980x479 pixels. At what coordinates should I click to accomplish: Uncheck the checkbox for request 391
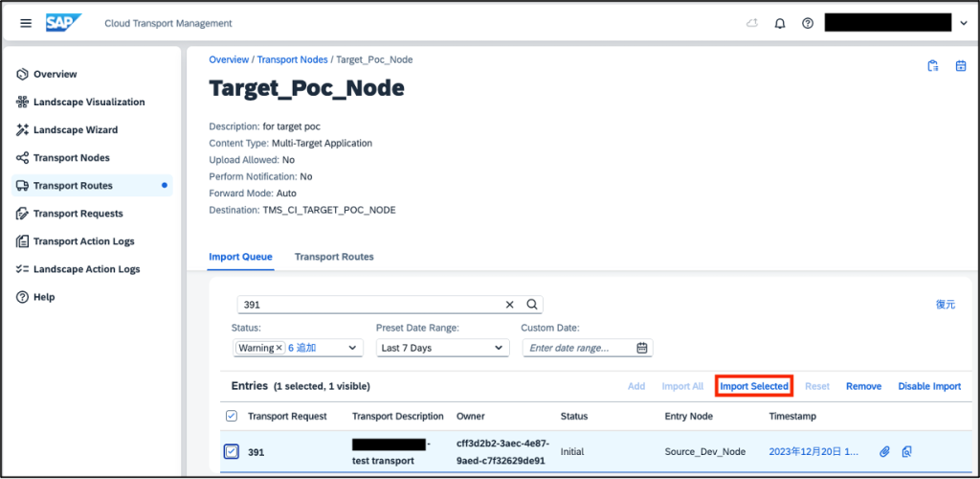pyautogui.click(x=232, y=451)
